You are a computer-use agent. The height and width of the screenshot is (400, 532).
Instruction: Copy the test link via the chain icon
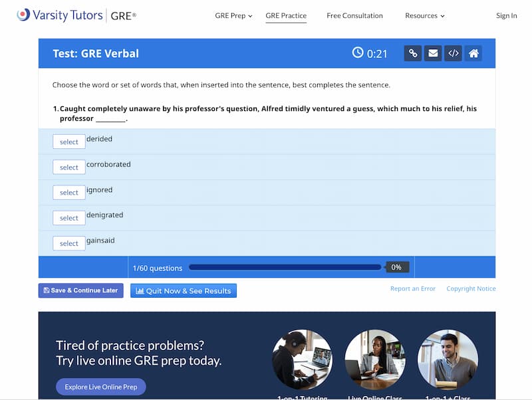click(x=412, y=53)
